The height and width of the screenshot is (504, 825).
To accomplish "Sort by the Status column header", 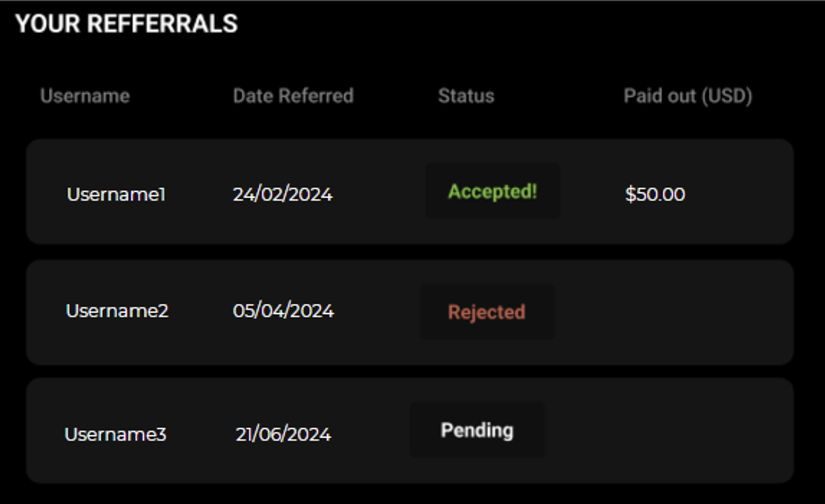I will click(x=467, y=96).
